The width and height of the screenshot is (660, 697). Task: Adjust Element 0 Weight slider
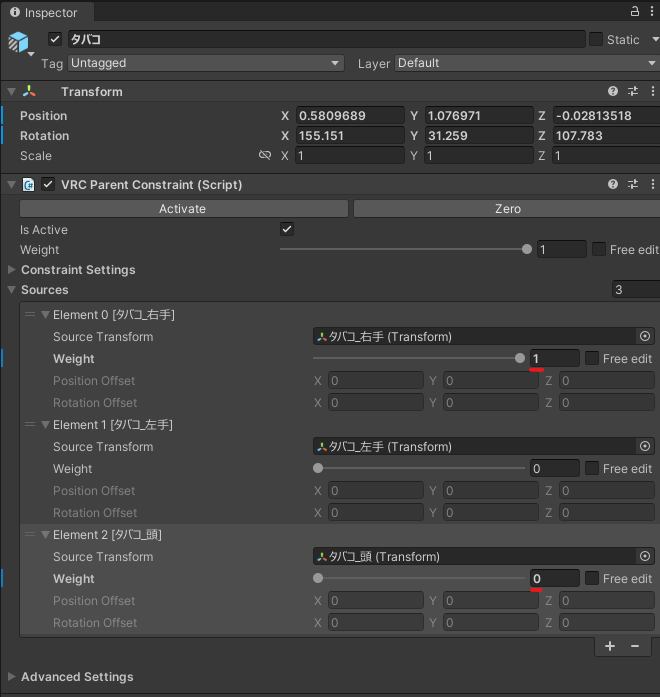pos(419,358)
